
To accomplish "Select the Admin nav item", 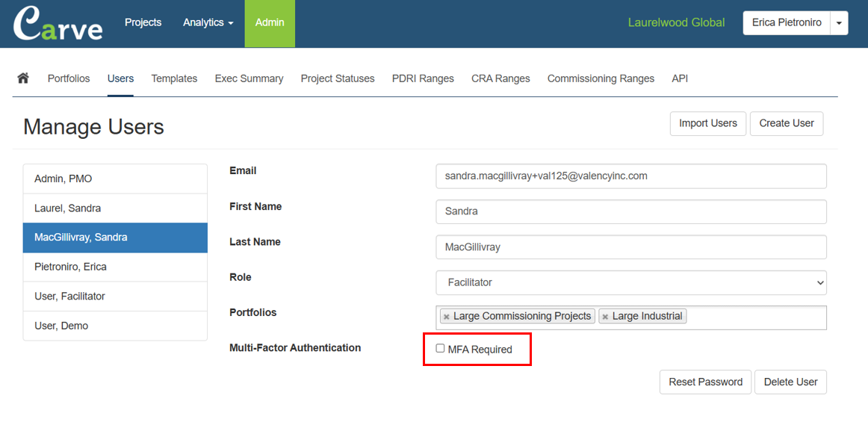I will pyautogui.click(x=270, y=23).
